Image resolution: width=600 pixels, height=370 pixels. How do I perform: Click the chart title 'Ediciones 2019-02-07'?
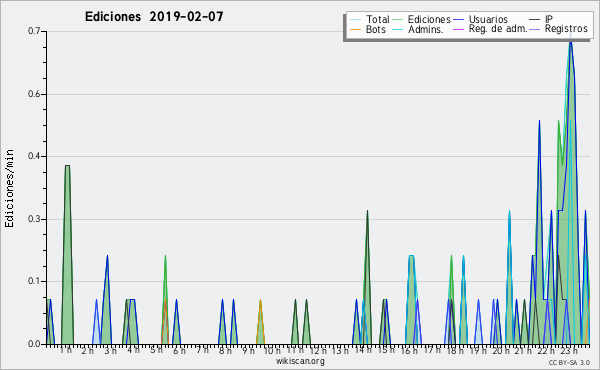click(x=154, y=17)
